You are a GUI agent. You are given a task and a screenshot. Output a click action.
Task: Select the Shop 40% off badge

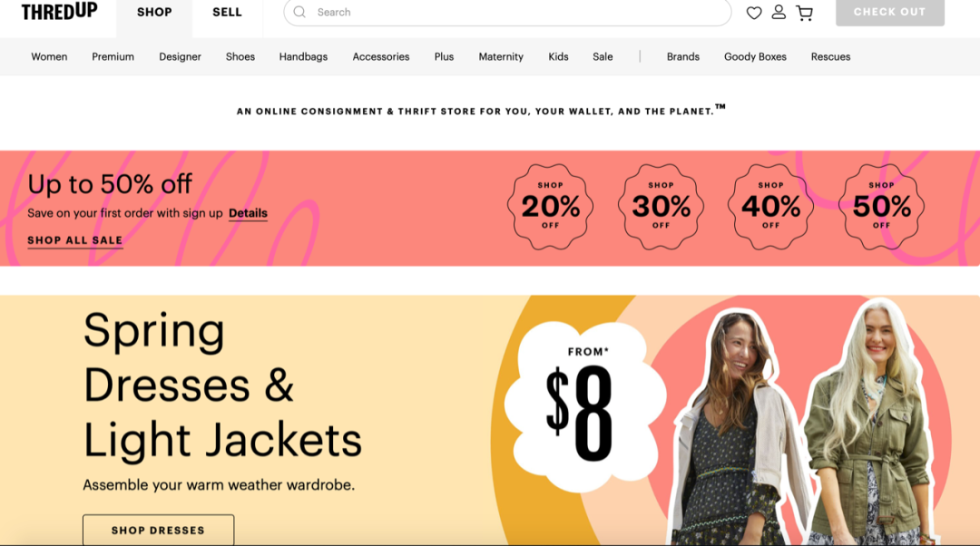coord(770,206)
